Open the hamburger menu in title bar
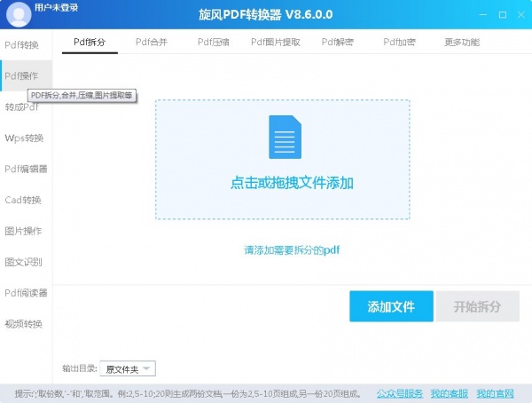The width and height of the screenshot is (532, 403). (481, 15)
